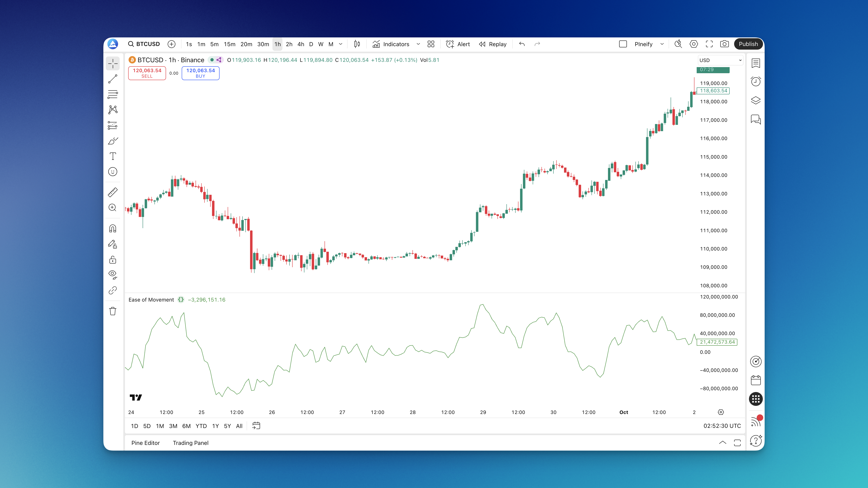This screenshot has width=868, height=488.
Task: Expand the time interval dropdown chevron
Action: [341, 44]
